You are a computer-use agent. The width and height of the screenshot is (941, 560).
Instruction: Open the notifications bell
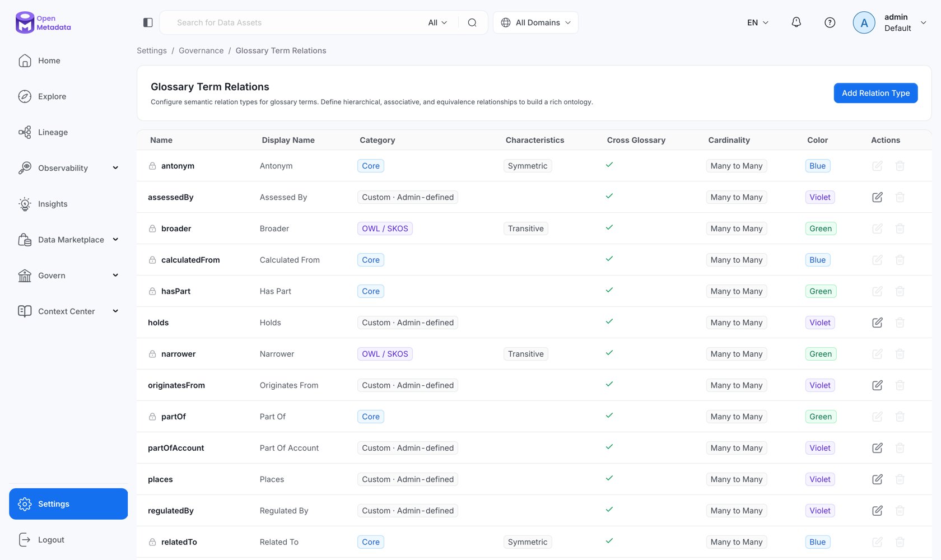click(796, 22)
